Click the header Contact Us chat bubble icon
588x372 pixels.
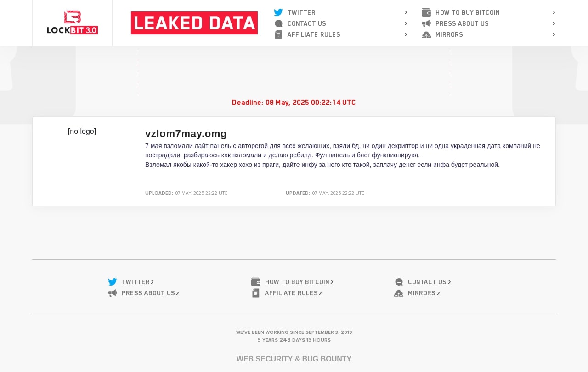pyautogui.click(x=278, y=23)
